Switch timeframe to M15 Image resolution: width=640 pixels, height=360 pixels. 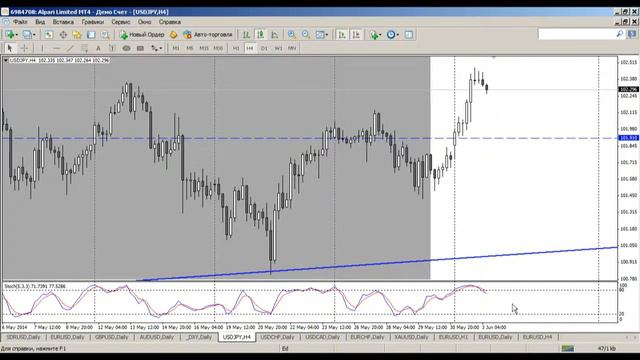204,48
